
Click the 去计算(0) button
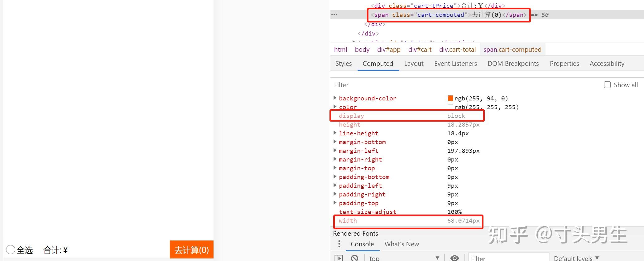point(192,249)
